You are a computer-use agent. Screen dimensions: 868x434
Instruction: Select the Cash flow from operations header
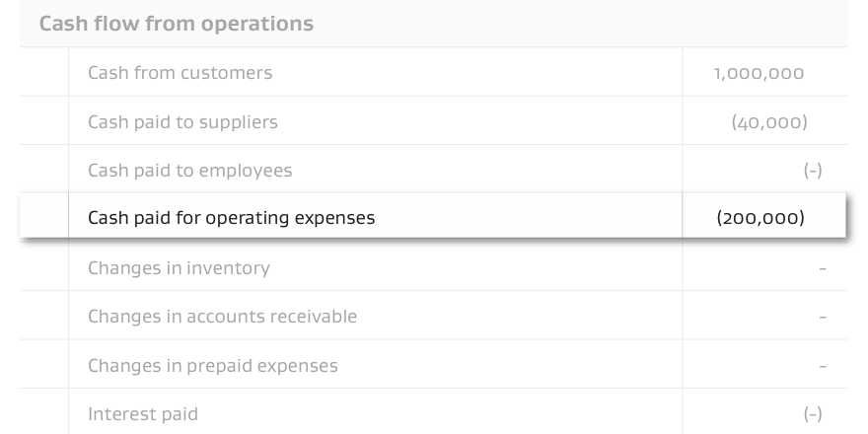[x=176, y=24]
